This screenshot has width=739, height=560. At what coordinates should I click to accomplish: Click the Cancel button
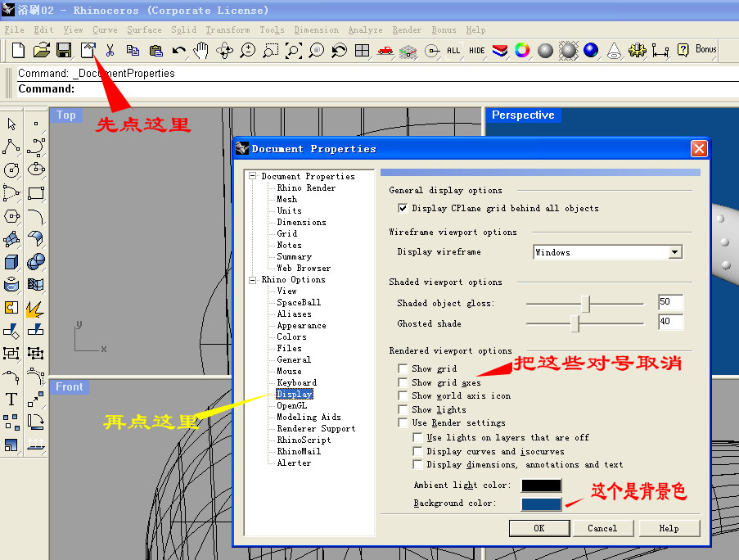602,528
